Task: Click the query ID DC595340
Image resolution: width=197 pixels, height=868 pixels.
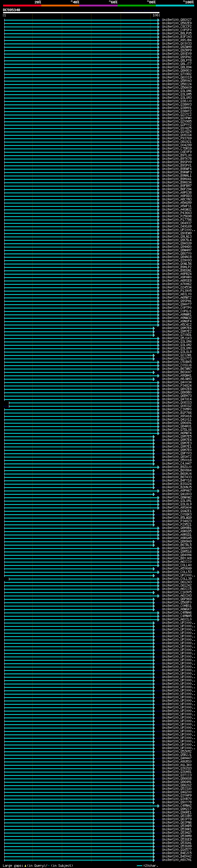Action: [11, 10]
